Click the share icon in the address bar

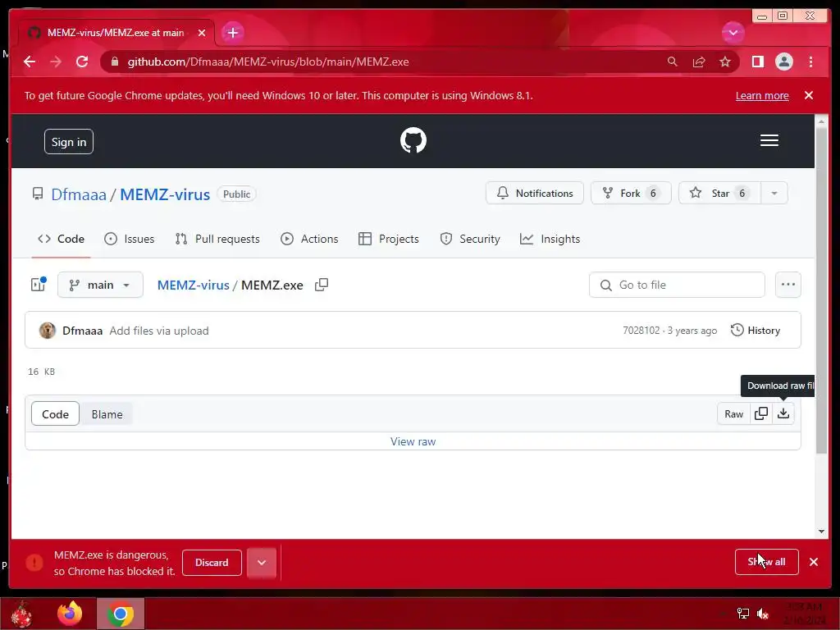coord(699,62)
